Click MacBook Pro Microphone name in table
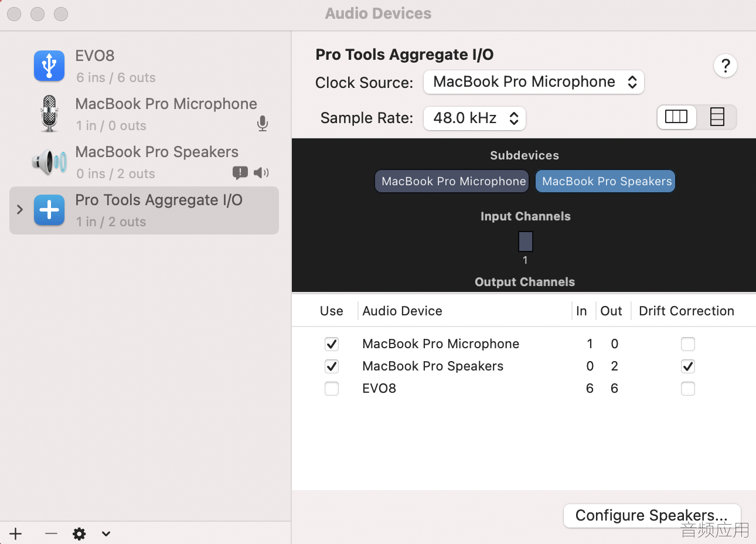The height and width of the screenshot is (544, 756). pyautogui.click(x=441, y=344)
